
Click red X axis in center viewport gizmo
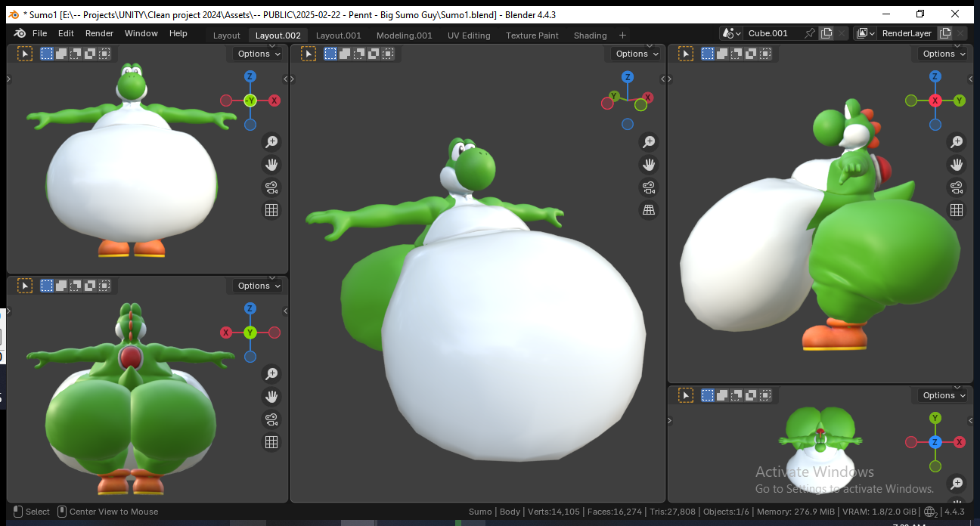coord(648,98)
